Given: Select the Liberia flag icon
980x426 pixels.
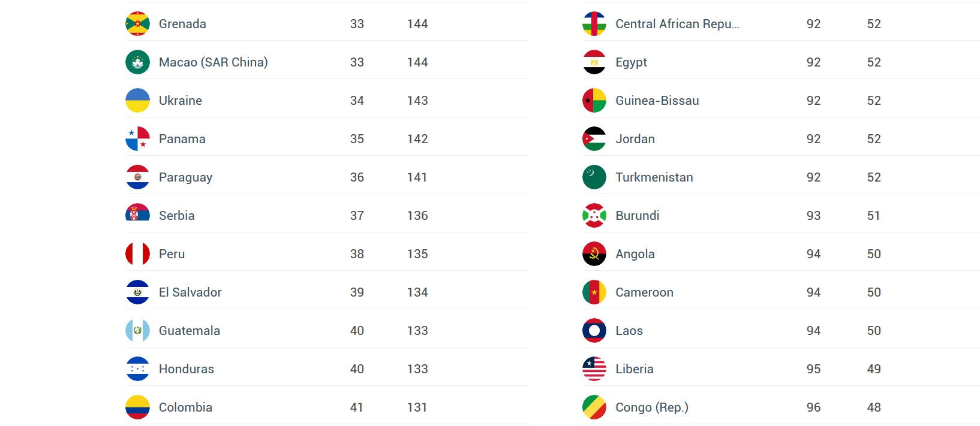Looking at the screenshot, I should [x=594, y=369].
